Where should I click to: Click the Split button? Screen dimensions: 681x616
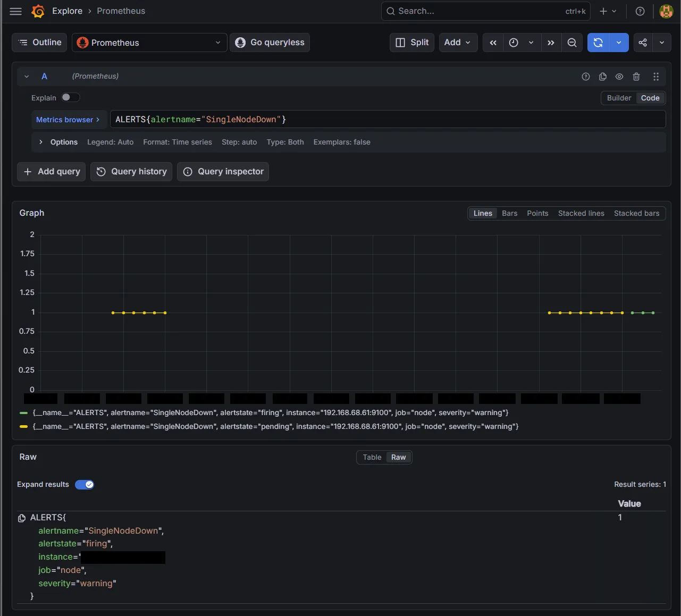(412, 43)
